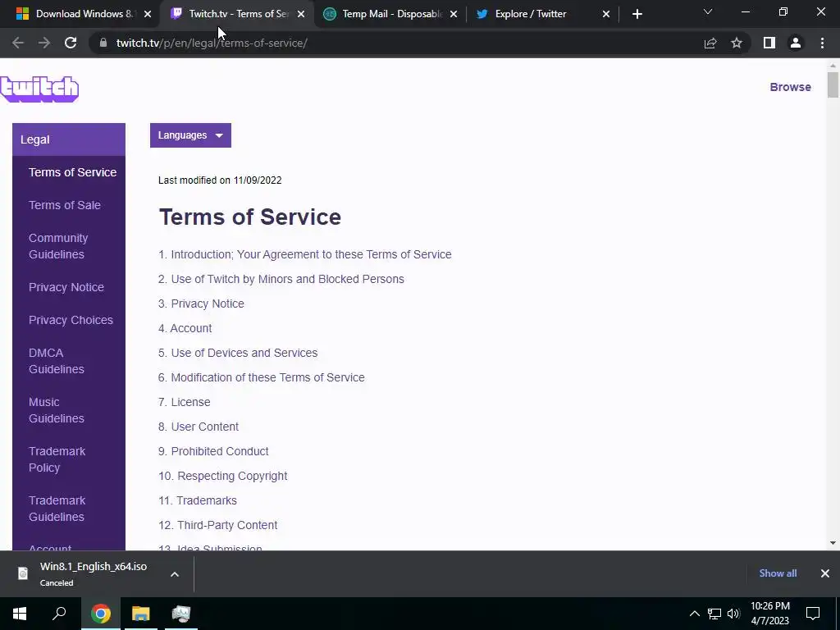This screenshot has height=630, width=840.
Task: Click the page vertical scrollbar thumb
Action: click(833, 85)
